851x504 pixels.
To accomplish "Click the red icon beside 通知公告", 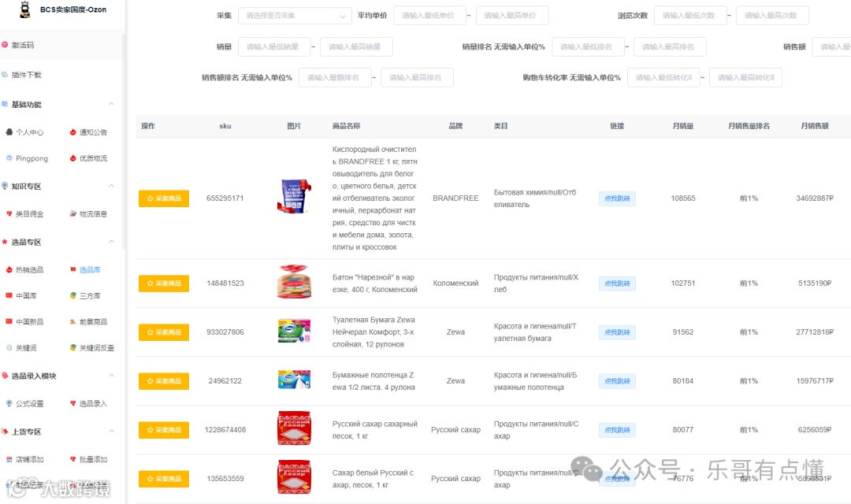I will click(72, 132).
